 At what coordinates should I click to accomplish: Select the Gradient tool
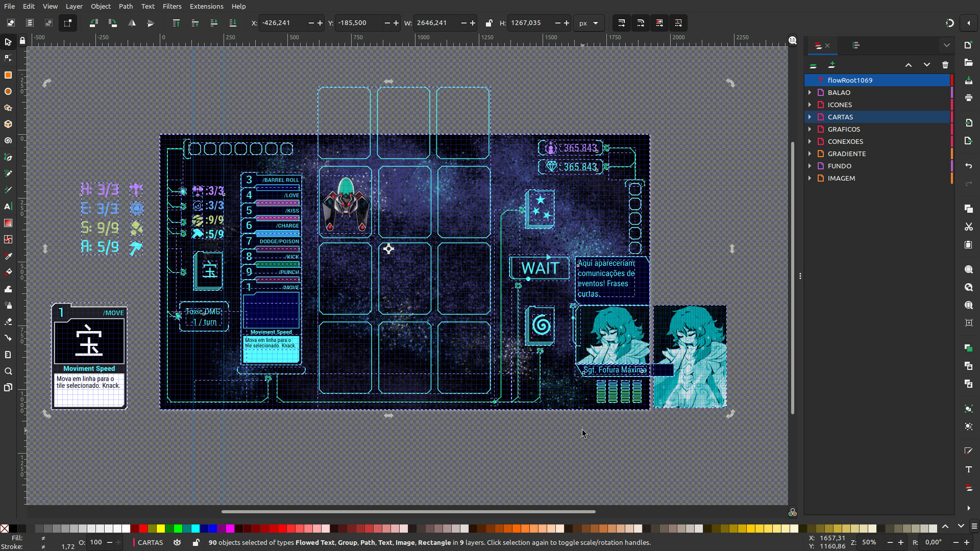click(8, 223)
